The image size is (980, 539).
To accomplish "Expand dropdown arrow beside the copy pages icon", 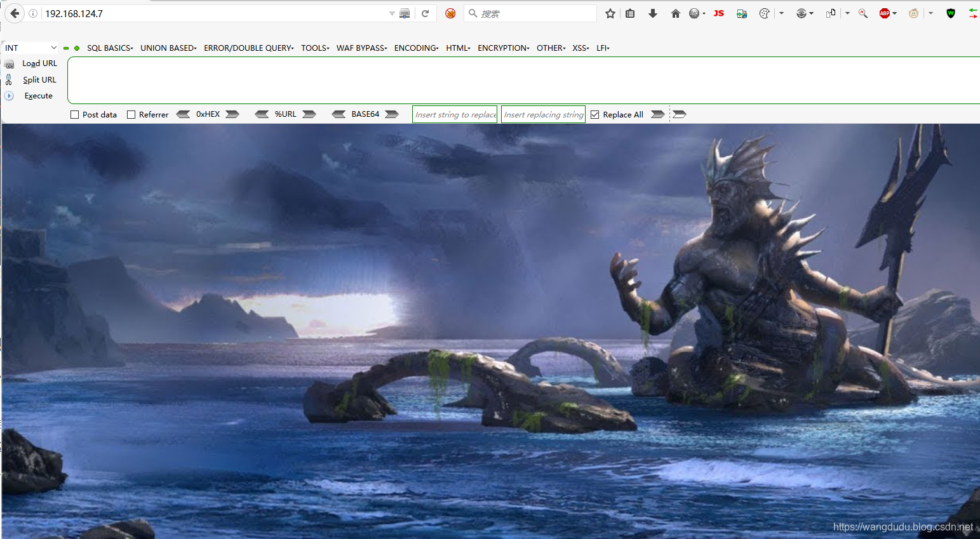I will (848, 13).
